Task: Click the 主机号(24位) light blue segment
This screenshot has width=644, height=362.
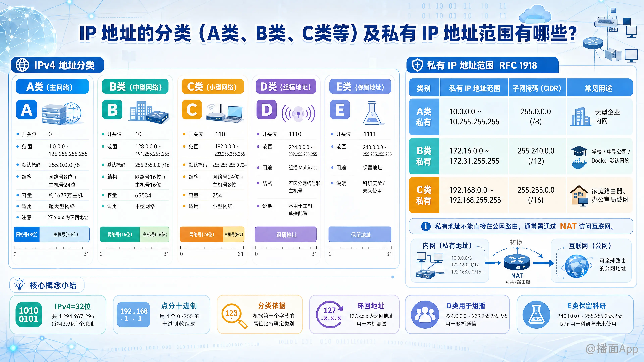Action: pos(65,234)
